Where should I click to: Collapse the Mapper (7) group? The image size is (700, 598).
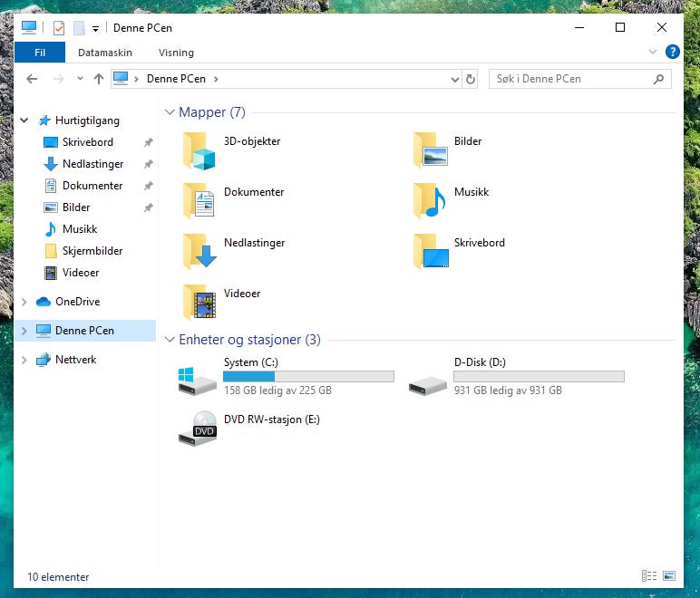pos(170,112)
